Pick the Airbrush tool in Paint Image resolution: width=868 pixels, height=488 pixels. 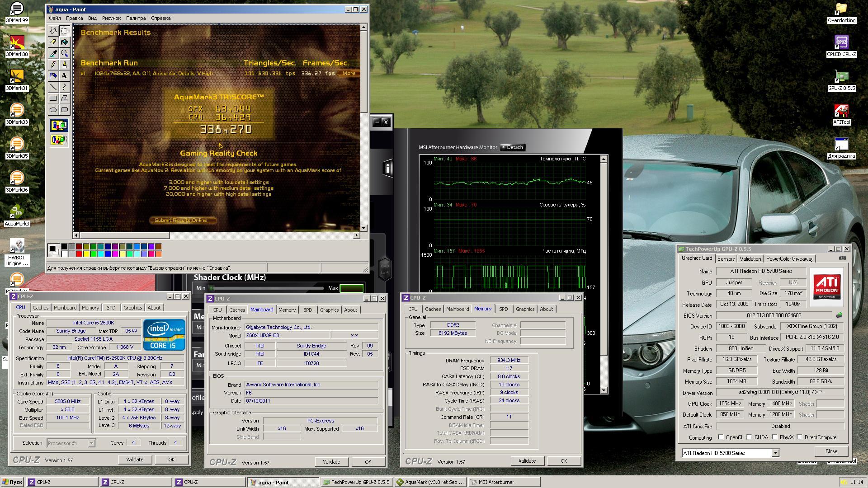click(x=53, y=76)
